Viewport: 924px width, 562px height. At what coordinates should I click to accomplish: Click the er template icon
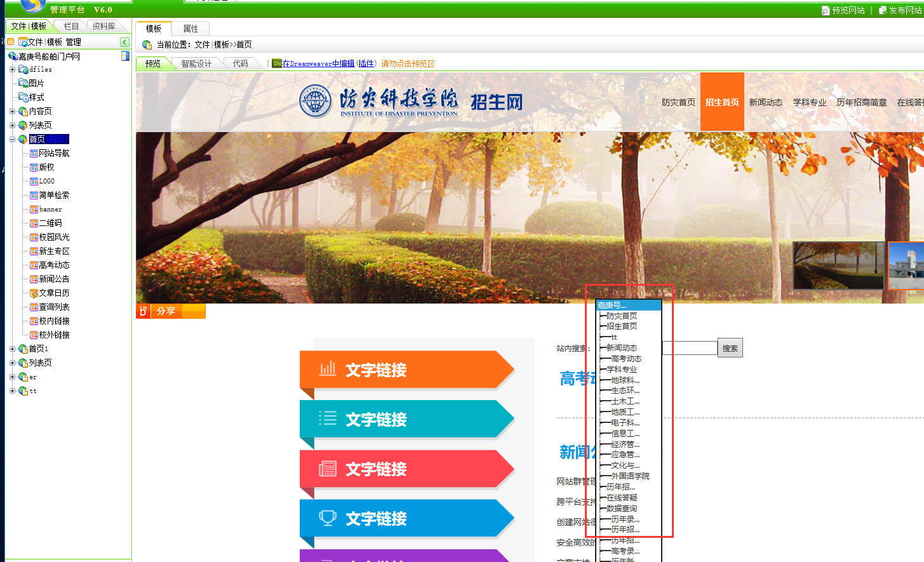click(23, 377)
